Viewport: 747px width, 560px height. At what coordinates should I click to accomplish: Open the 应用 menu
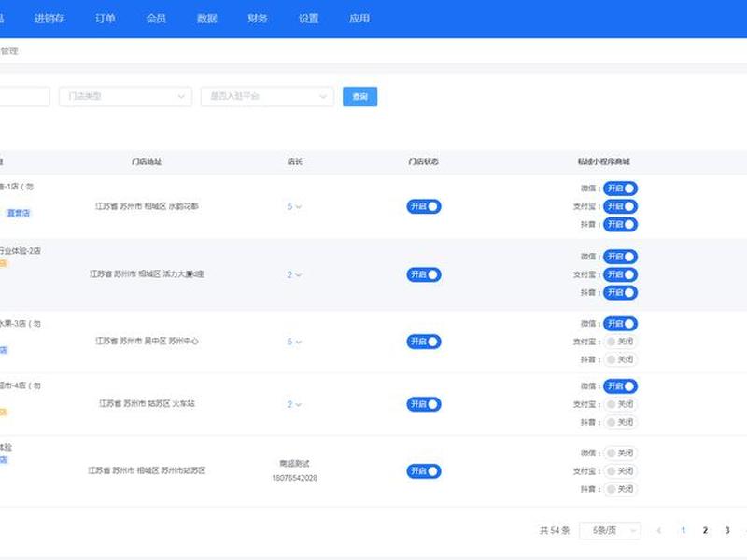pyautogui.click(x=359, y=19)
